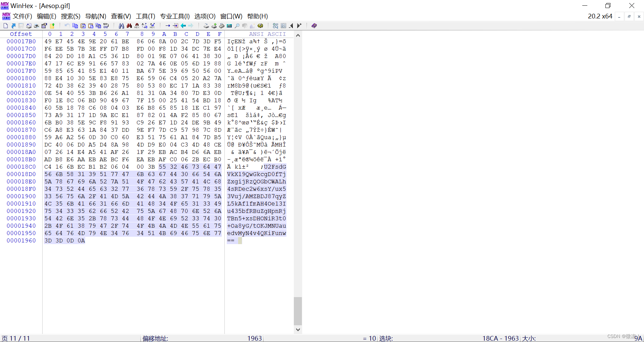Viewport: 644px width, 342px height.
Task: Click the magnifier analyze icon
Action: [x=237, y=25]
